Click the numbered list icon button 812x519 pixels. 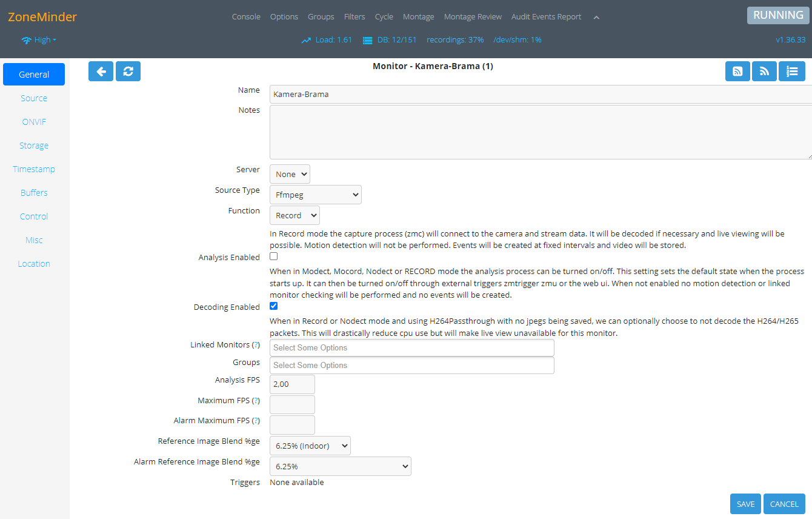791,71
